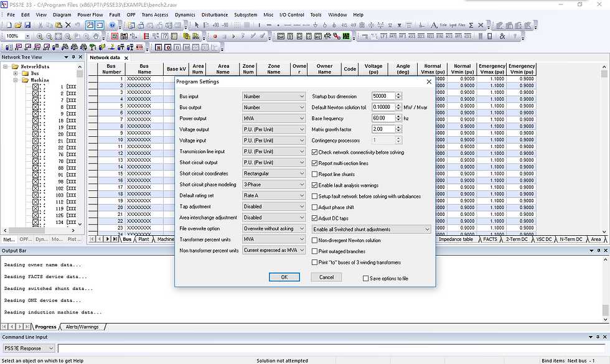The height and width of the screenshot is (364, 610).
Task: Click the LF toolbar icon
Action: [x=383, y=37]
